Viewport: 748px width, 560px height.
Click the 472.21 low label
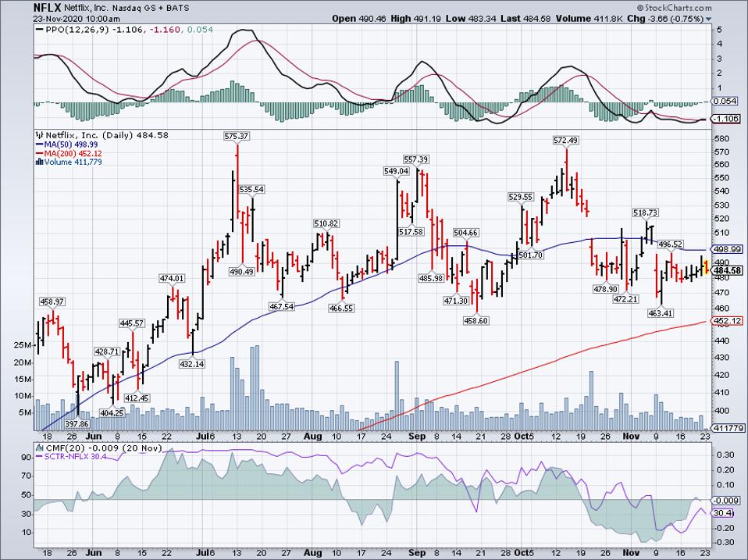pyautogui.click(x=625, y=299)
